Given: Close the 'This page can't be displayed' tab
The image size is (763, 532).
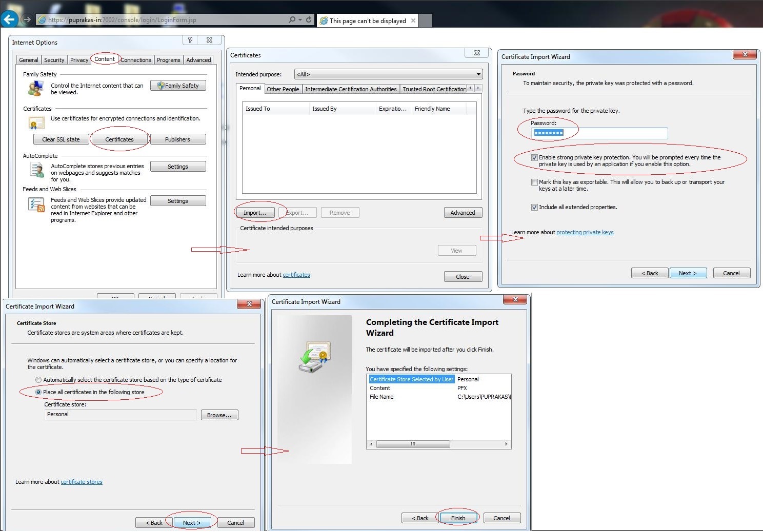Looking at the screenshot, I should (413, 21).
